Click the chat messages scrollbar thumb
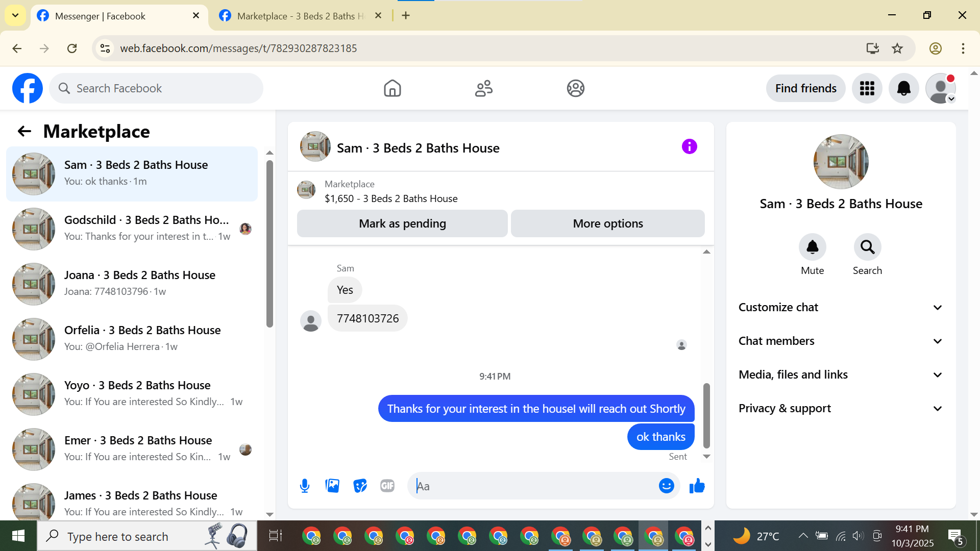980x551 pixels. [706, 416]
